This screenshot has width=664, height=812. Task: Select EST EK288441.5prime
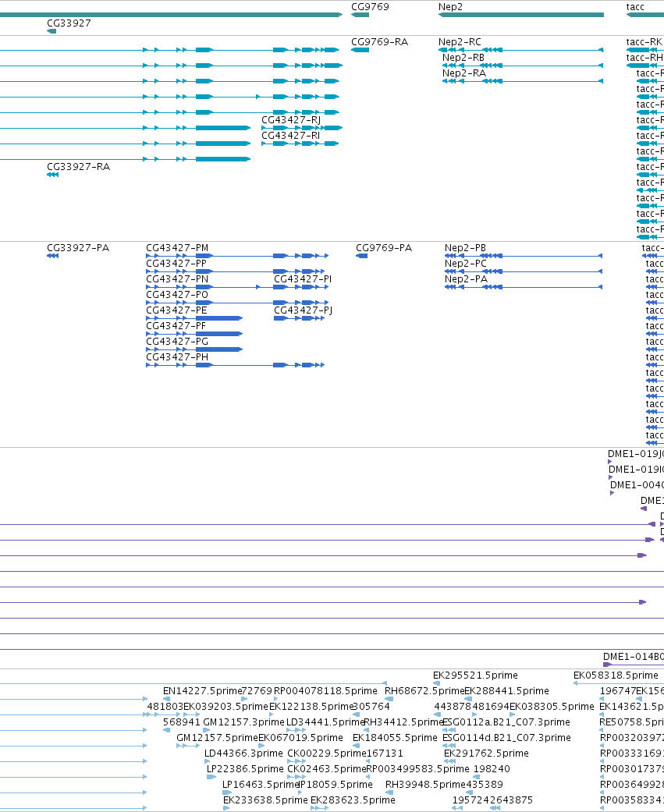pyautogui.click(x=506, y=691)
